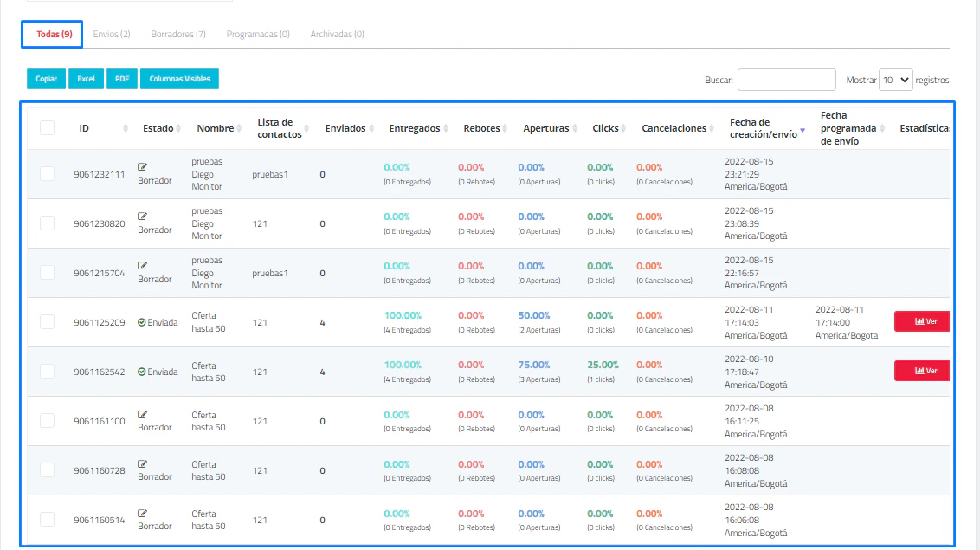Click edit icon for draft 9061160728
Viewport: 980px width, 550px height.
point(143,463)
